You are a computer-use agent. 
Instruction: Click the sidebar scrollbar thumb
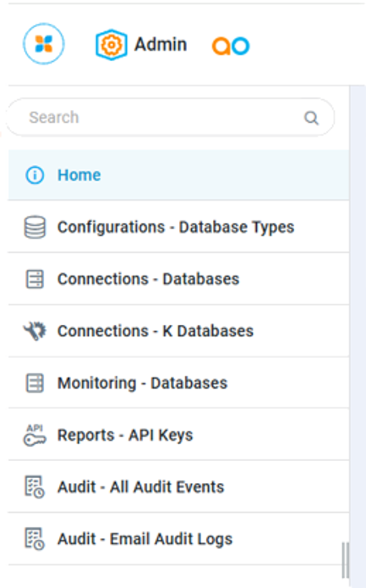(346, 560)
